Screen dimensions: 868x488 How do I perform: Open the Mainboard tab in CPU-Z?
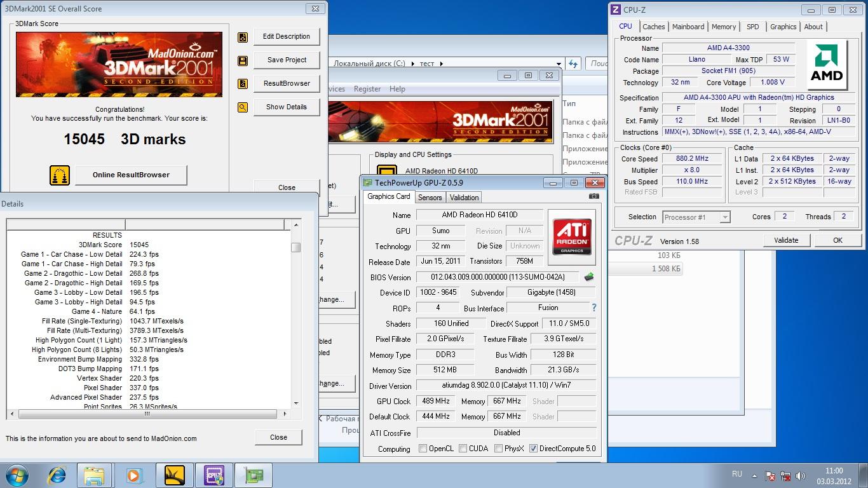coord(688,27)
